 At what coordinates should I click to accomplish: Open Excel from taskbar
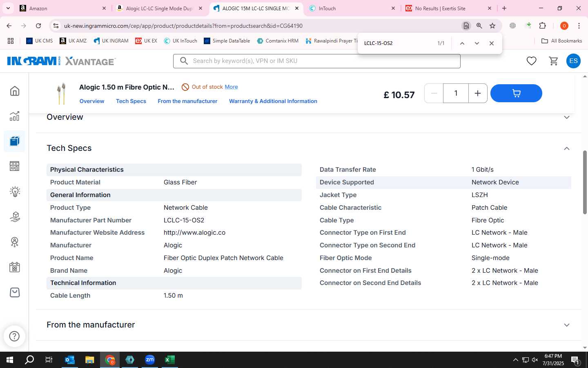point(169,360)
